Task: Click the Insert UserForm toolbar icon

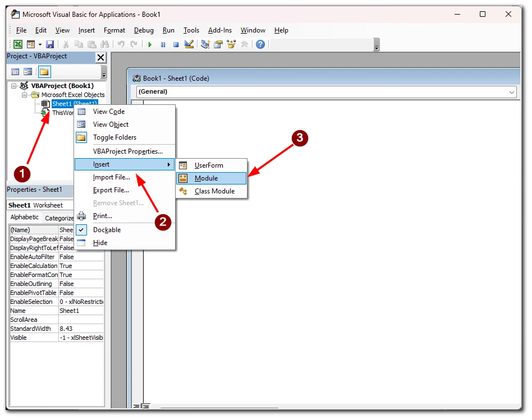Action: (x=31, y=44)
